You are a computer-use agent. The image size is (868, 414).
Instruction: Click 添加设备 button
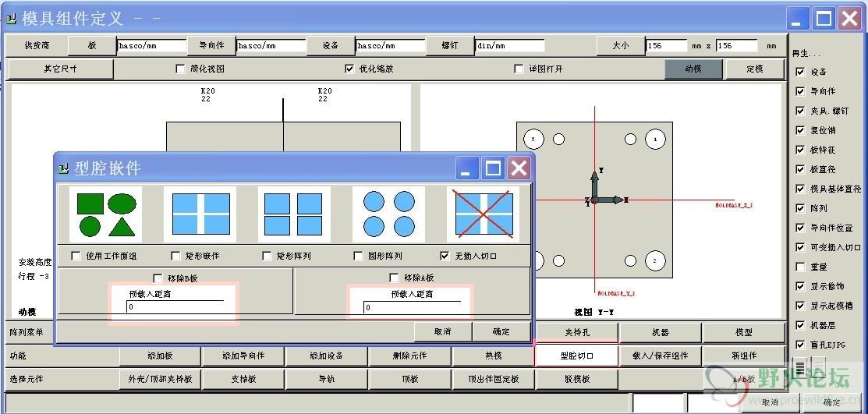327,356
